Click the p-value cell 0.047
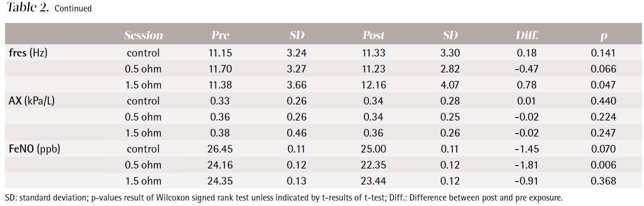The width and height of the screenshot is (644, 206). [x=604, y=85]
